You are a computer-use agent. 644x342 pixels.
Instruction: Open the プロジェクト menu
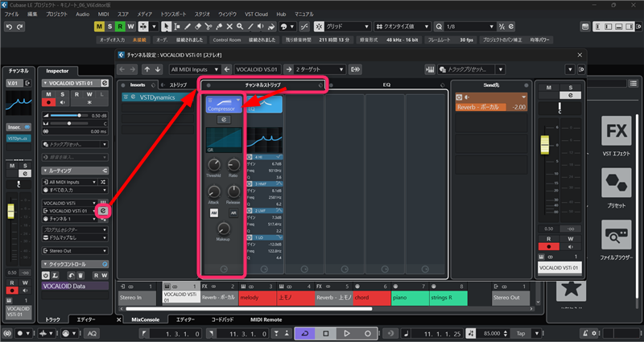click(x=56, y=14)
